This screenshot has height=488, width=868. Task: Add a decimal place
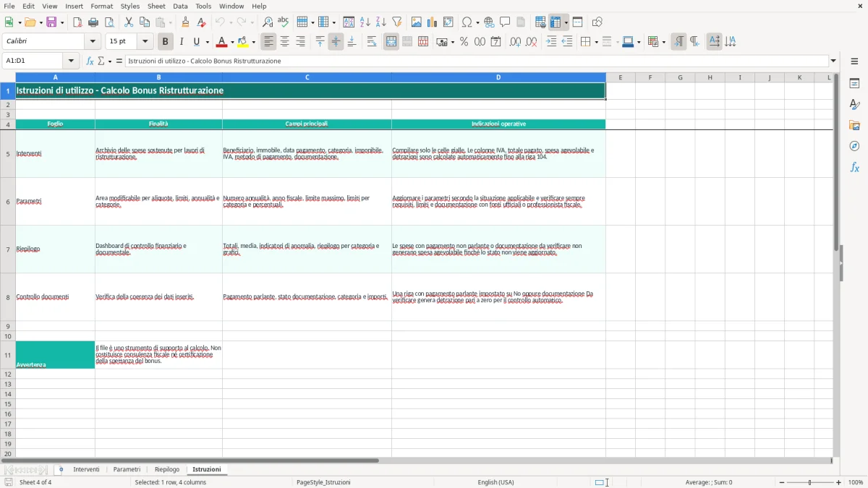515,42
